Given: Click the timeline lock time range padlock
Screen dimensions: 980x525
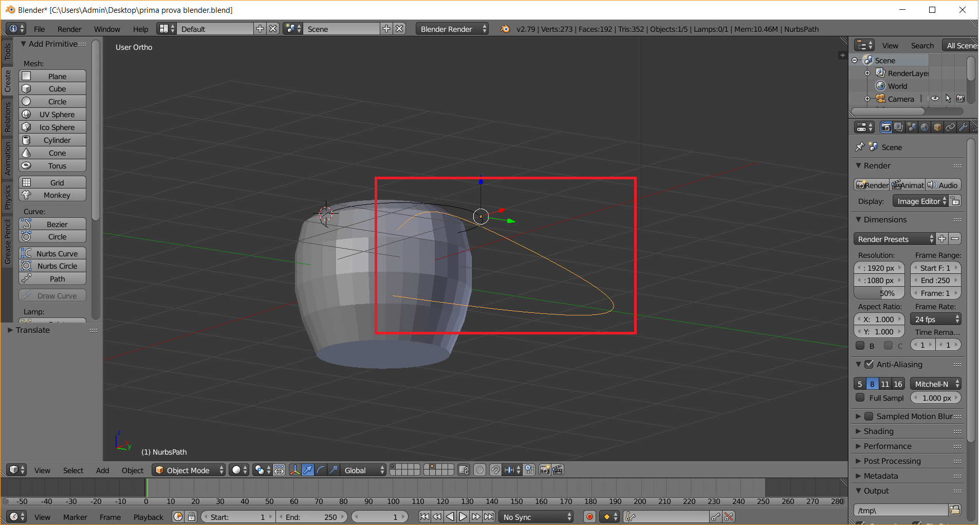Looking at the screenshot, I should 192,517.
